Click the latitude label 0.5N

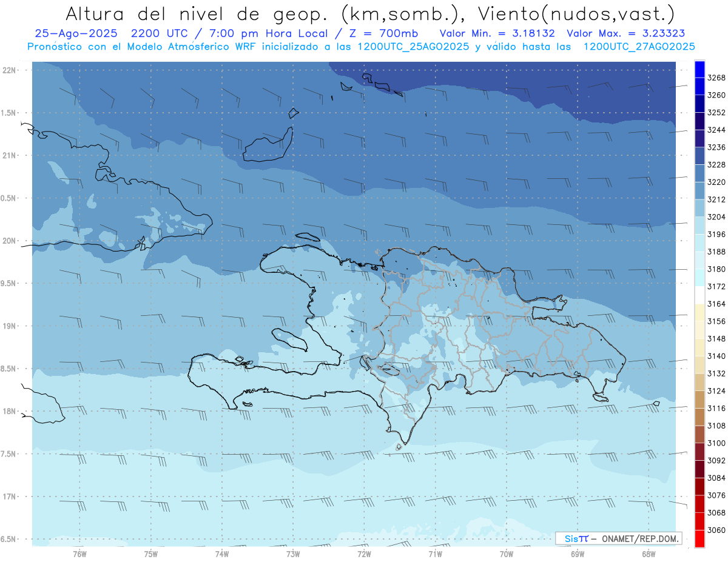pos(8,198)
